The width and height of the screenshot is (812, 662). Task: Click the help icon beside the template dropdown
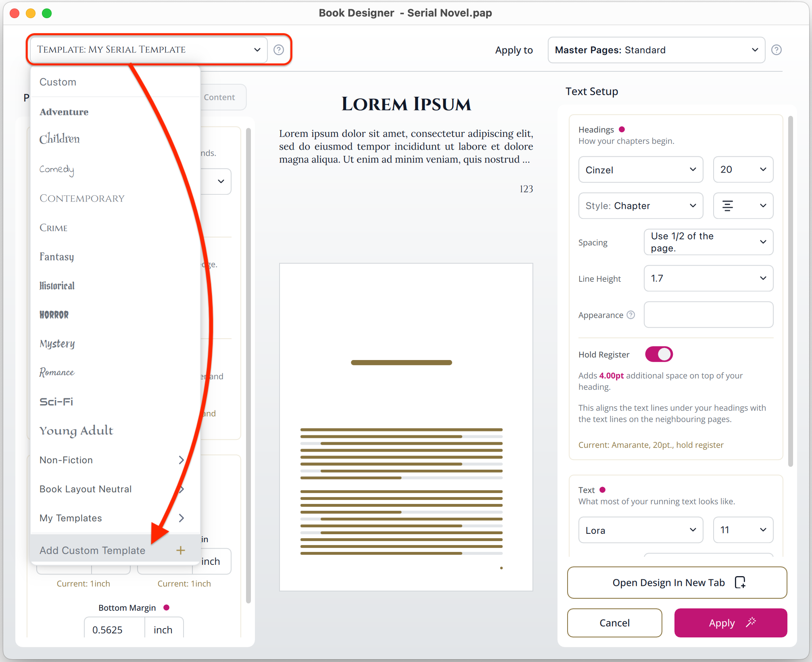[x=279, y=50]
